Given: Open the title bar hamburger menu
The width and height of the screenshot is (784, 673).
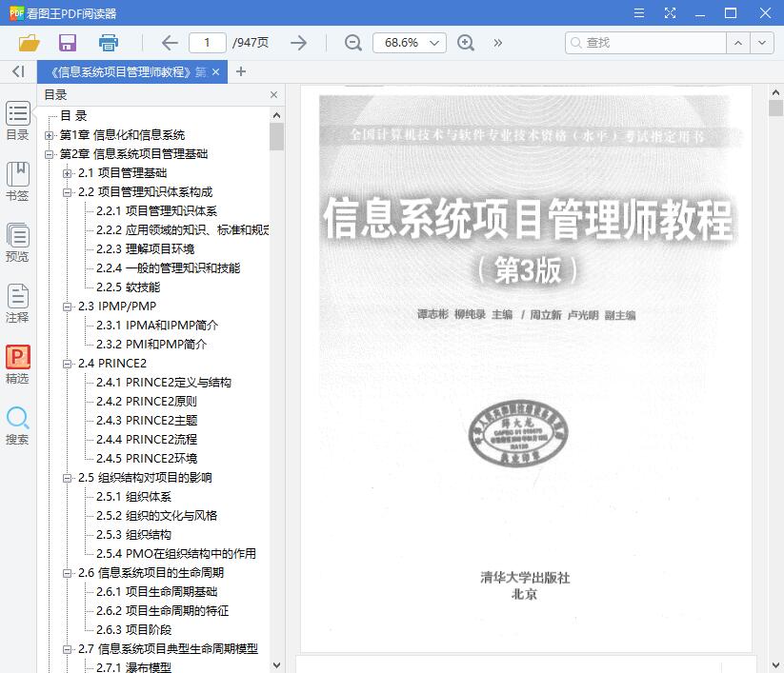Looking at the screenshot, I should [x=639, y=13].
